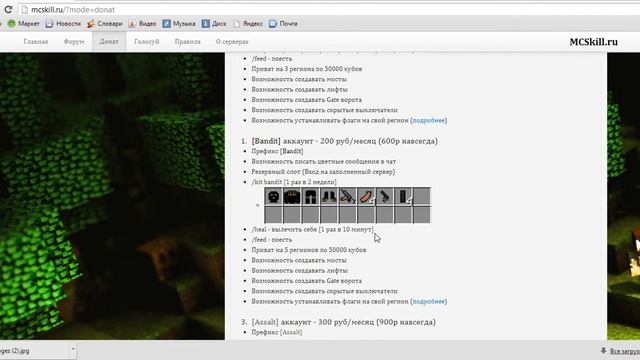Viewport: 640px width, 360px height.
Task: Click Резервный слот line
Action: 323,172
